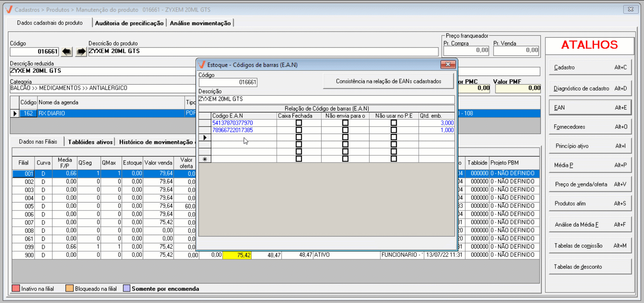Select Filial 061 row in the branches grid
Viewport: 644px width, 303px height.
(104, 239)
